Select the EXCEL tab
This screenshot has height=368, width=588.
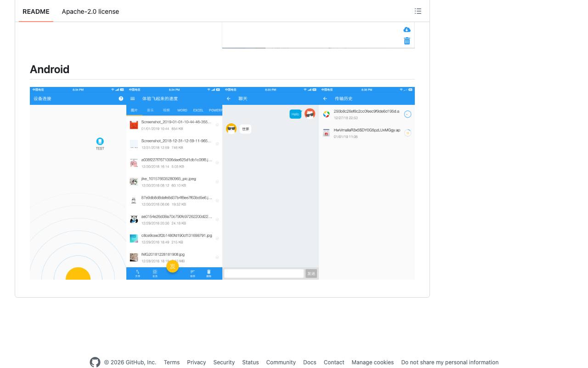pos(198,110)
